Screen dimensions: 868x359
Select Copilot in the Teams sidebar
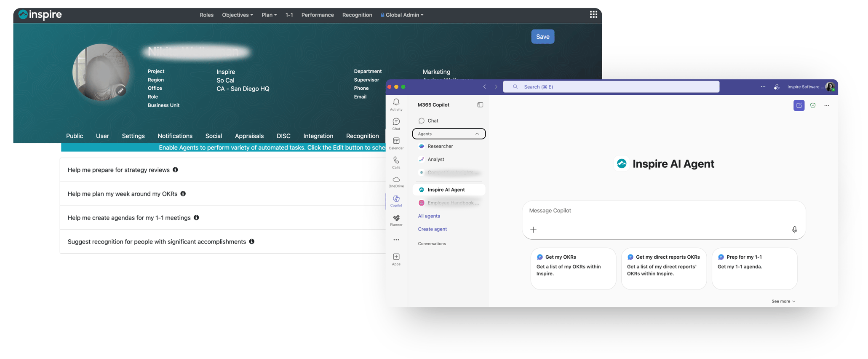pyautogui.click(x=396, y=201)
